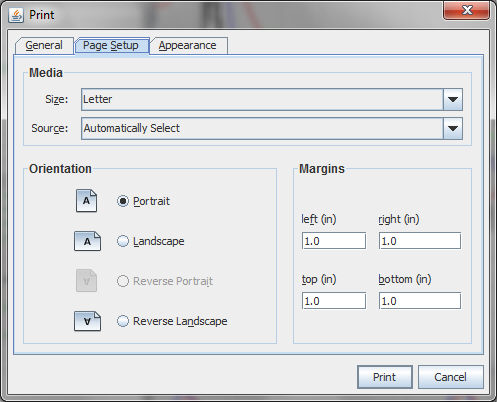Focus the bottom margin input field
Viewport: 497px width, 402px height.
[x=420, y=301]
